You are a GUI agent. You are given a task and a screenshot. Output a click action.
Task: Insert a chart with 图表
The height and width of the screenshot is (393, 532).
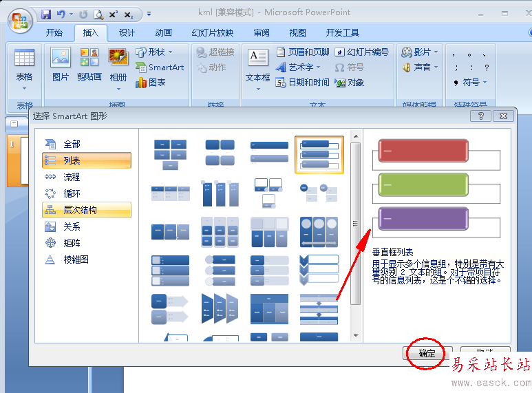(151, 83)
